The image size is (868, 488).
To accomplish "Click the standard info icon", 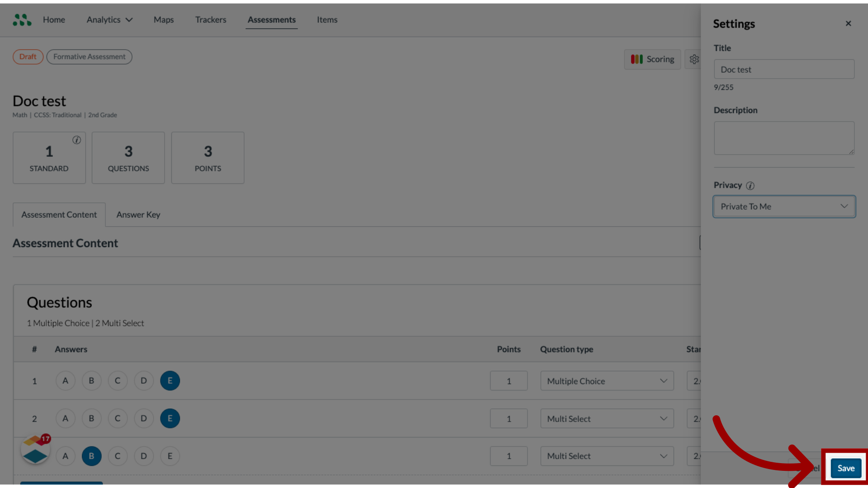I will click(77, 140).
